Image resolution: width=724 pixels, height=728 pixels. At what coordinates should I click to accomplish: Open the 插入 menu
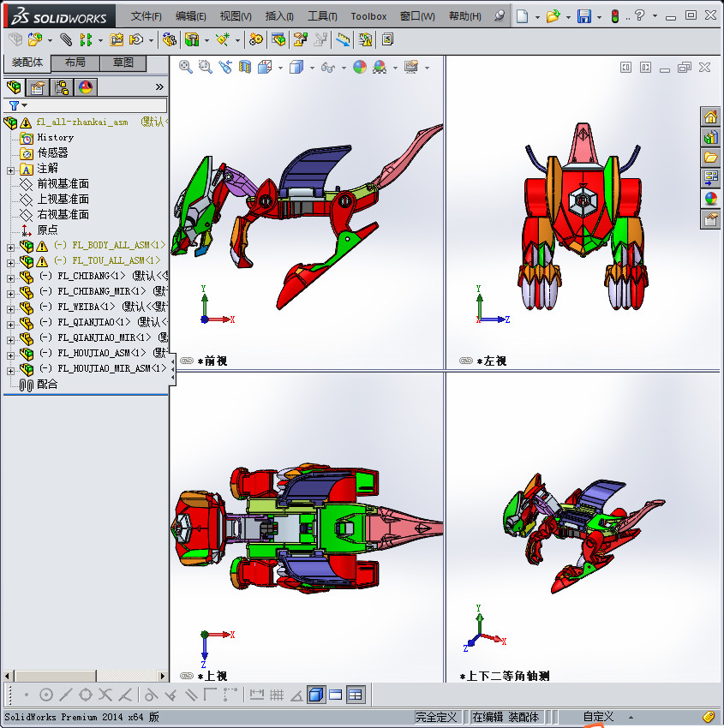coord(278,16)
